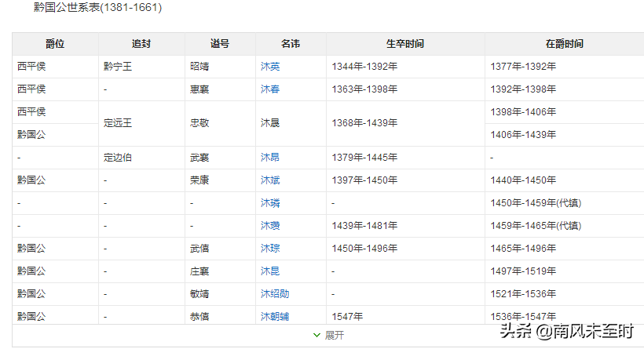Expand the table with the 展开 chevron
Screen dimensions: 644x349
click(x=327, y=335)
